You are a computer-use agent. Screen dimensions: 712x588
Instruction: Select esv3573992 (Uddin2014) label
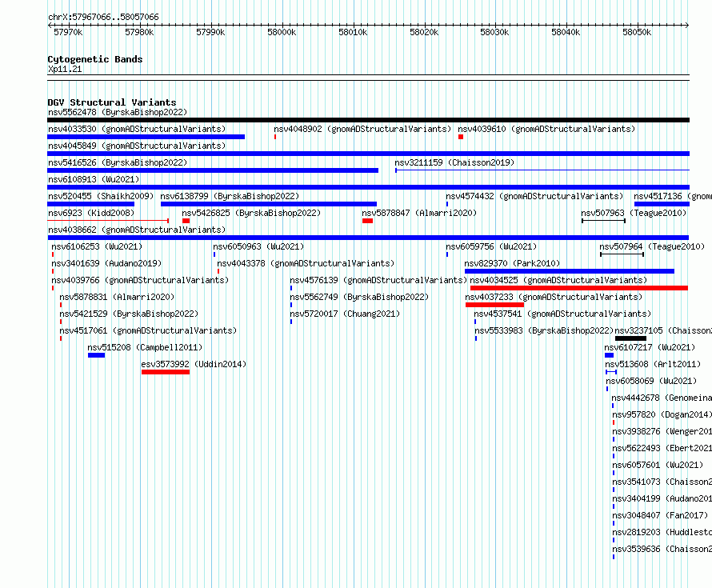(x=194, y=364)
